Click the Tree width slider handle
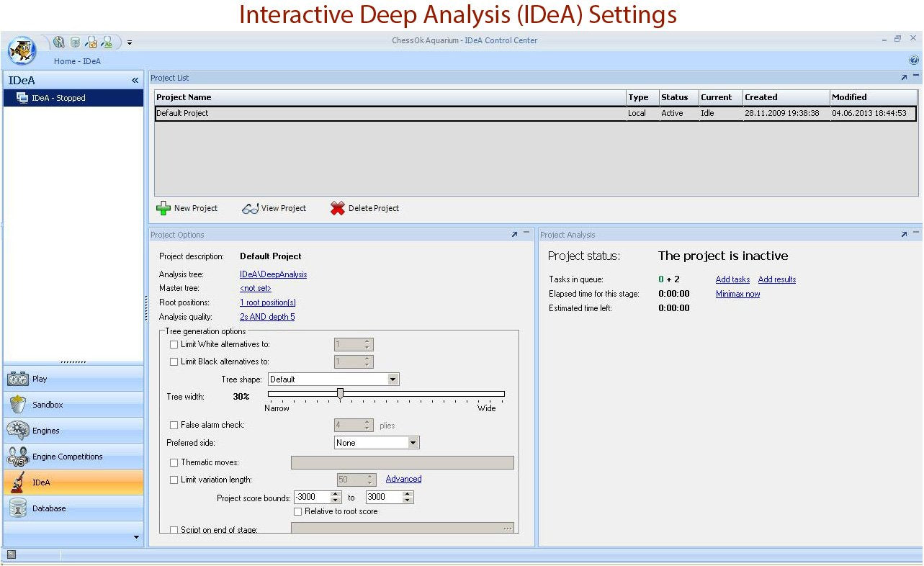 [x=340, y=393]
